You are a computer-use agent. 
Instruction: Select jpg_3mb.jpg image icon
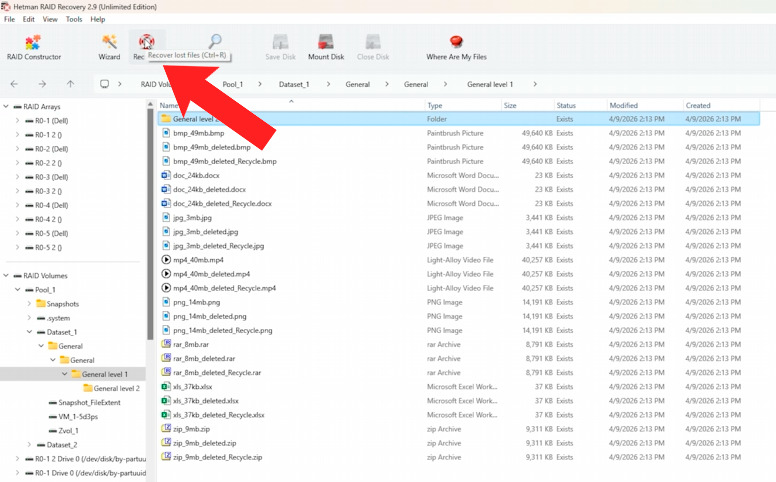click(166, 218)
